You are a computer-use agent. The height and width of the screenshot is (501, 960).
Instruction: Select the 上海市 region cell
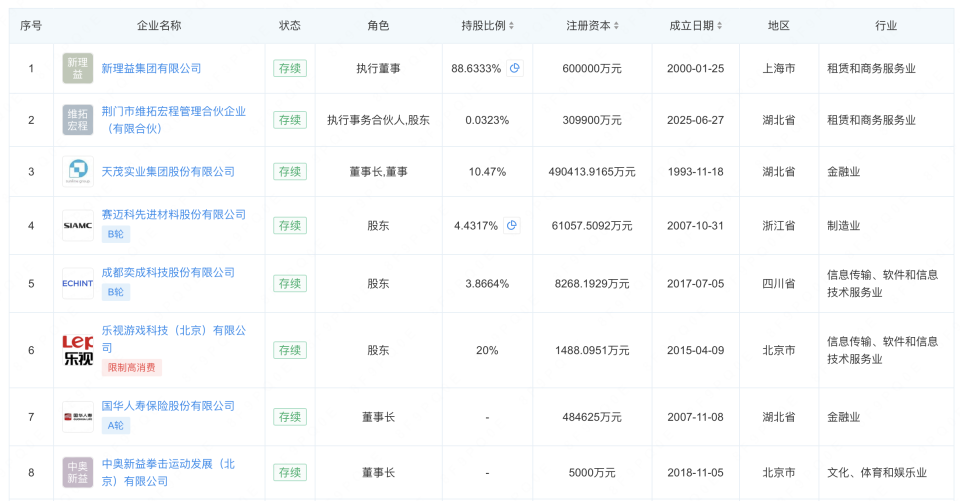779,69
